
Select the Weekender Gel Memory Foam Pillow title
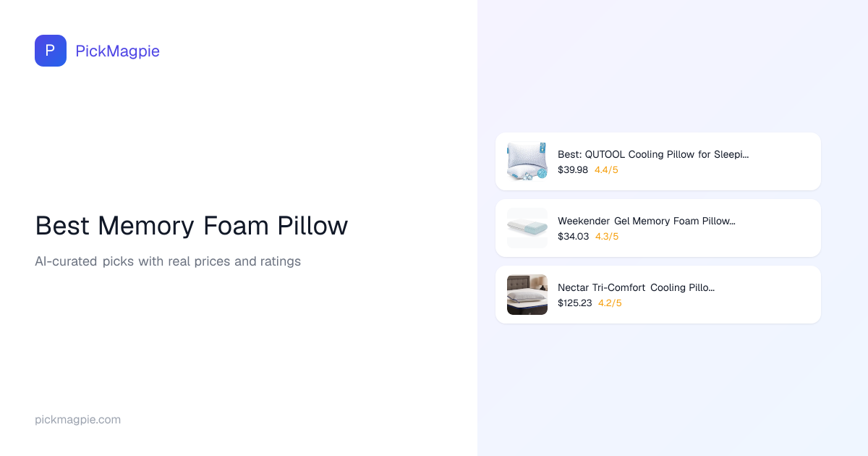[646, 221]
